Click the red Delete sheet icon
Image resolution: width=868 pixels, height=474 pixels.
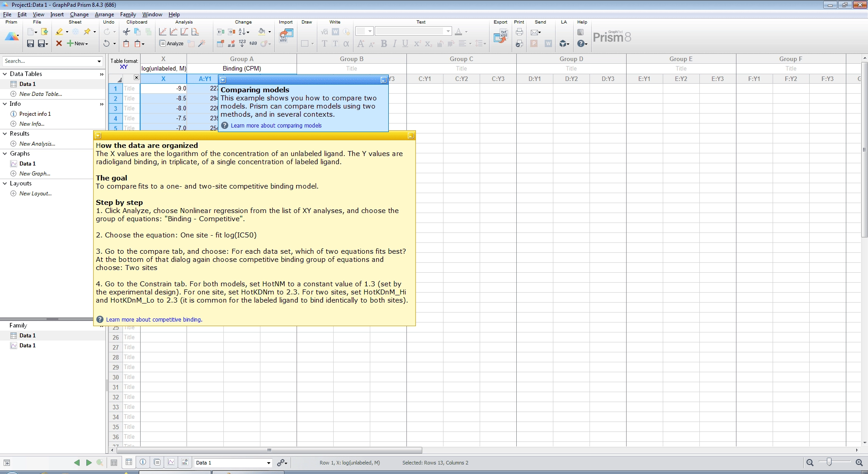click(59, 43)
